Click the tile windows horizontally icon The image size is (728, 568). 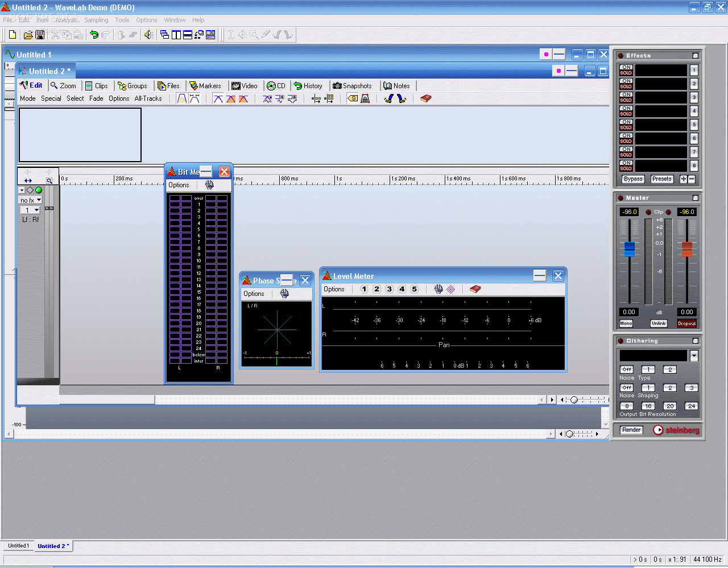pyautogui.click(x=188, y=35)
